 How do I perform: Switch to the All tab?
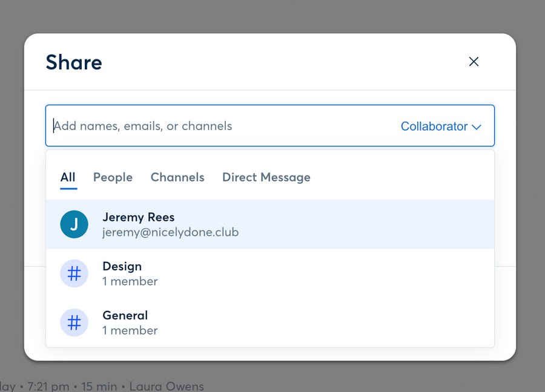click(x=68, y=177)
